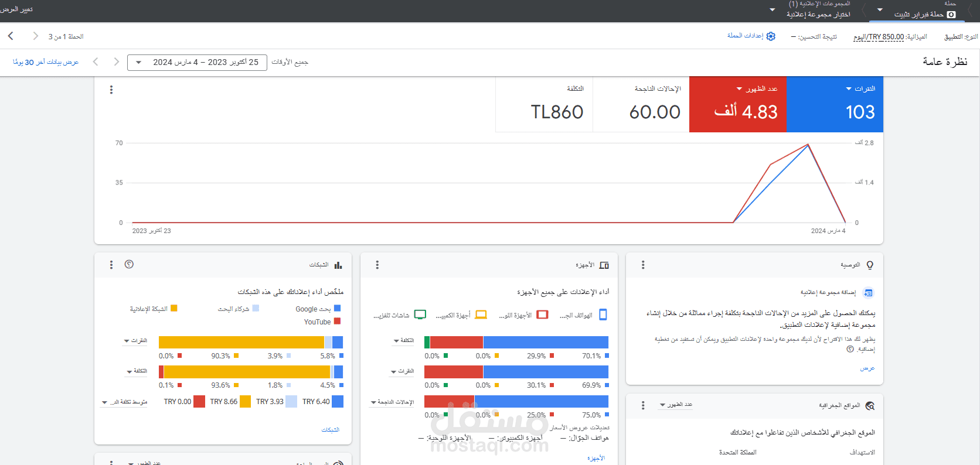Click the add ad group recommendation icon
Image resolution: width=980 pixels, height=465 pixels.
tap(869, 293)
